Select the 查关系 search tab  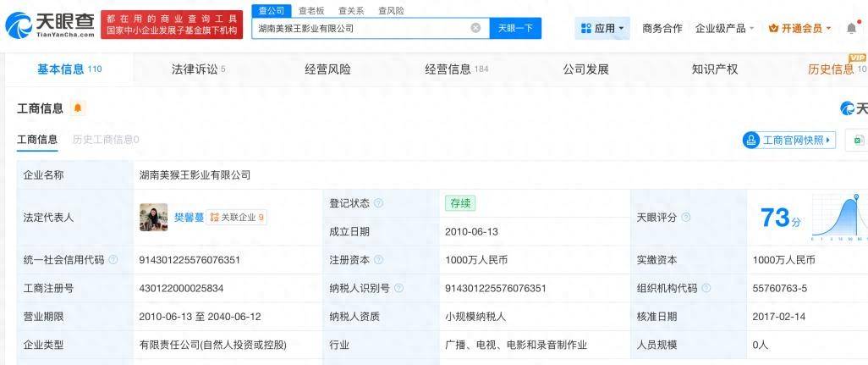coord(351,10)
